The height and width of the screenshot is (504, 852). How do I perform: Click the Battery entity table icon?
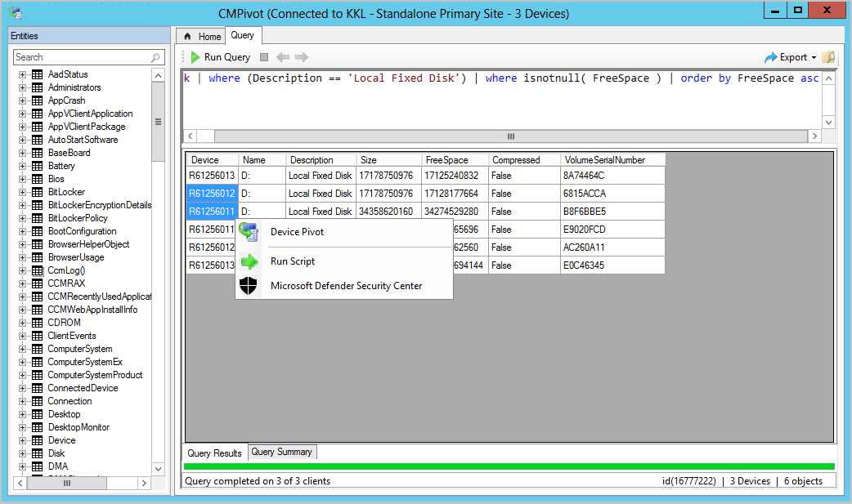(37, 166)
